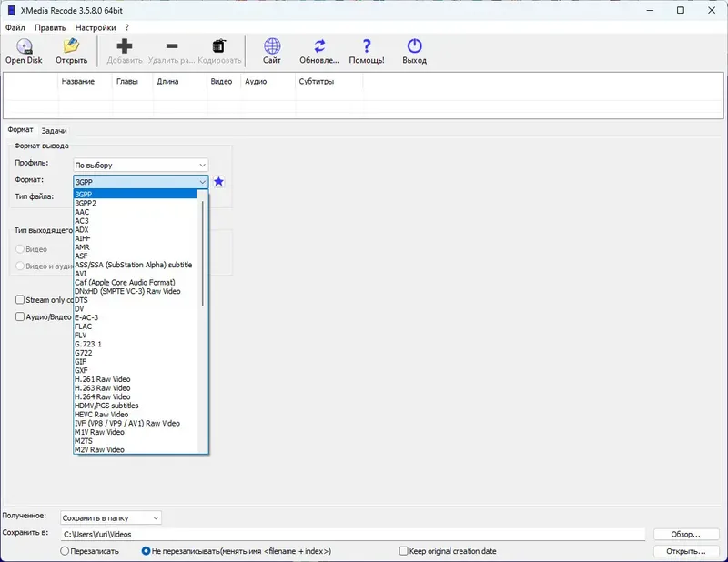Select DNxHD (SMPTE VC-3) Raw Video
Viewport: 728px width, 562px height.
pos(136,291)
